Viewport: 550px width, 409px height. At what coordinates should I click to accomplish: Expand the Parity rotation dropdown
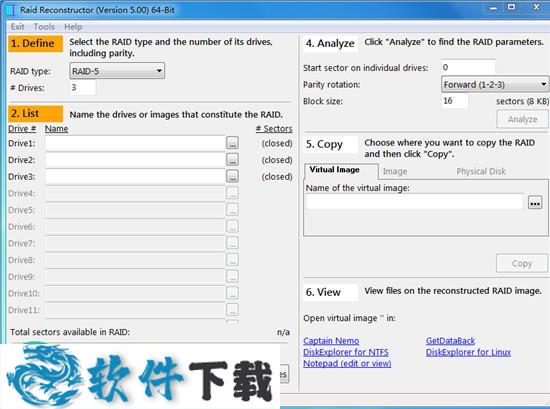point(495,85)
